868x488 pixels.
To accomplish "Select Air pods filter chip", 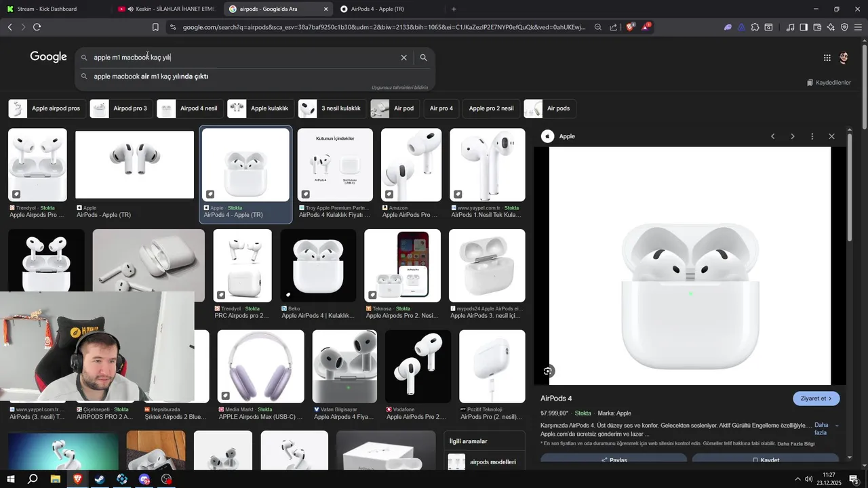I will [549, 108].
